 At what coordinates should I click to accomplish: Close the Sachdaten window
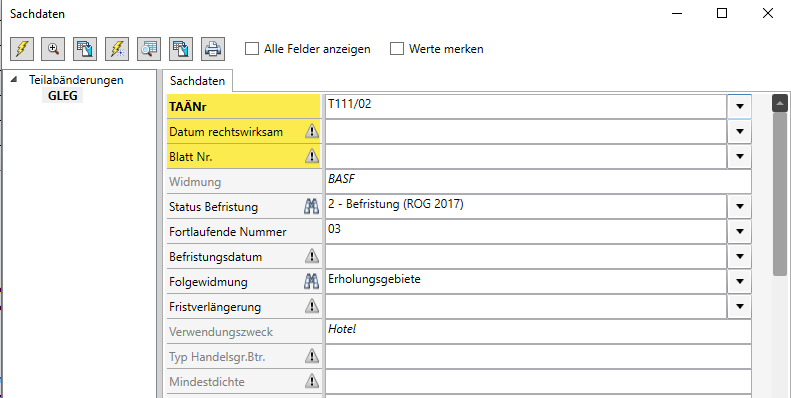768,14
